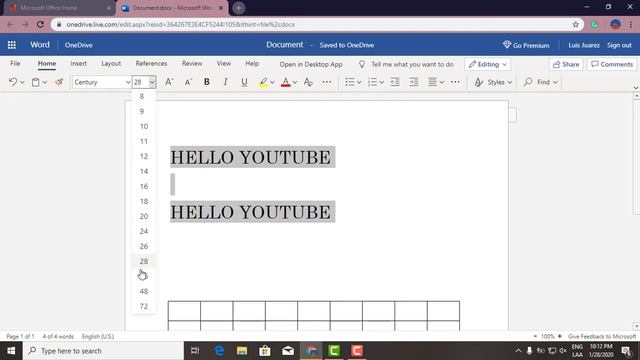The image size is (640, 360).
Task: Toggle Bold formatting
Action: pos(207,82)
